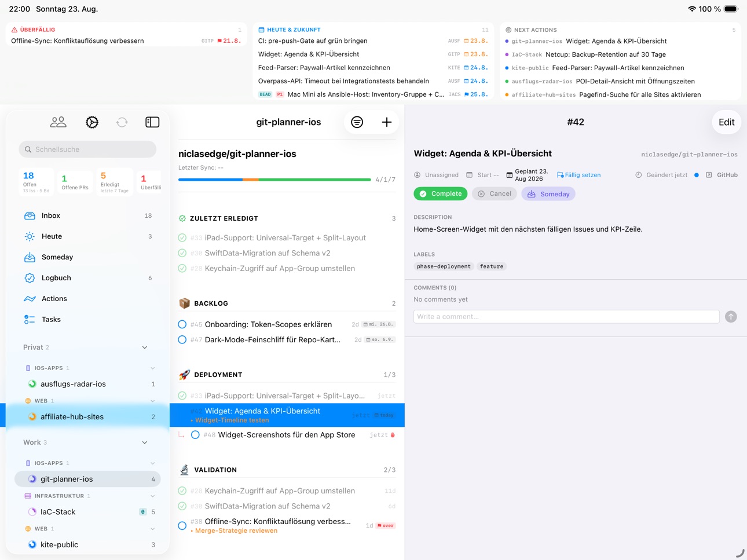Tap the sync refresh icon
This screenshot has width=747, height=560.
coord(122,122)
